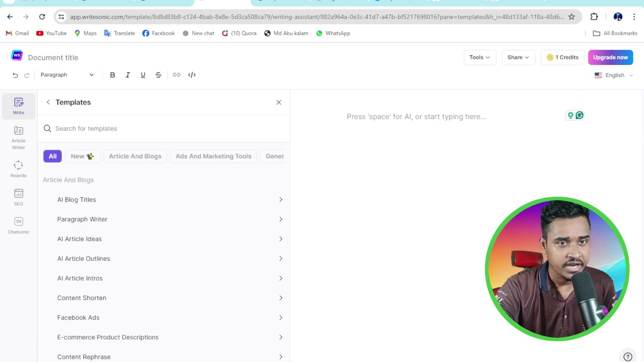
Task: Open the WhatsApp bookmark
Action: pos(333,33)
